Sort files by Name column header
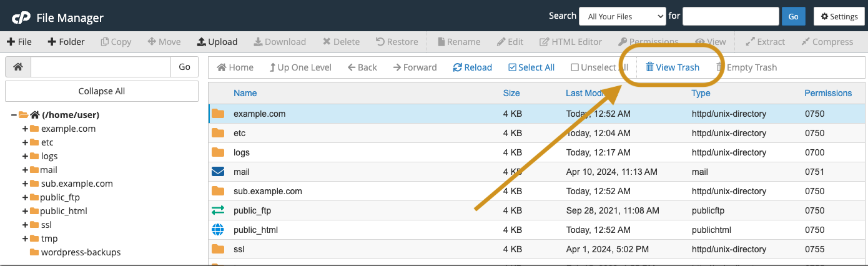868x266 pixels. point(245,93)
